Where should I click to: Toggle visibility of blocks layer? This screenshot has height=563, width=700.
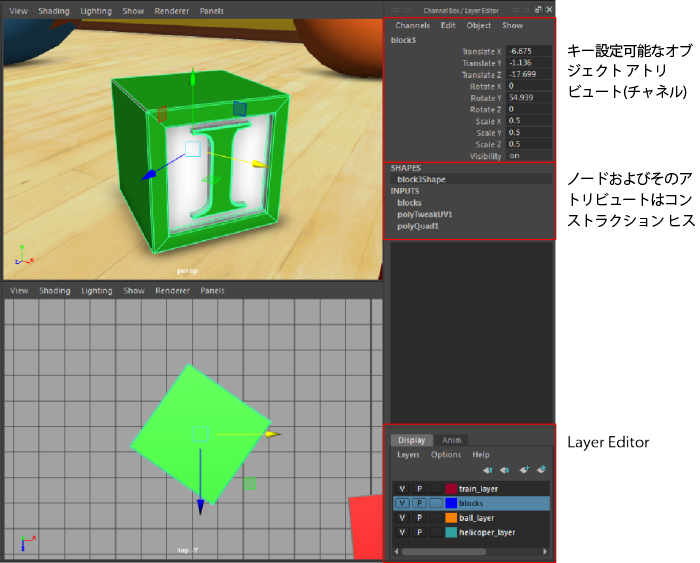pyautogui.click(x=402, y=503)
